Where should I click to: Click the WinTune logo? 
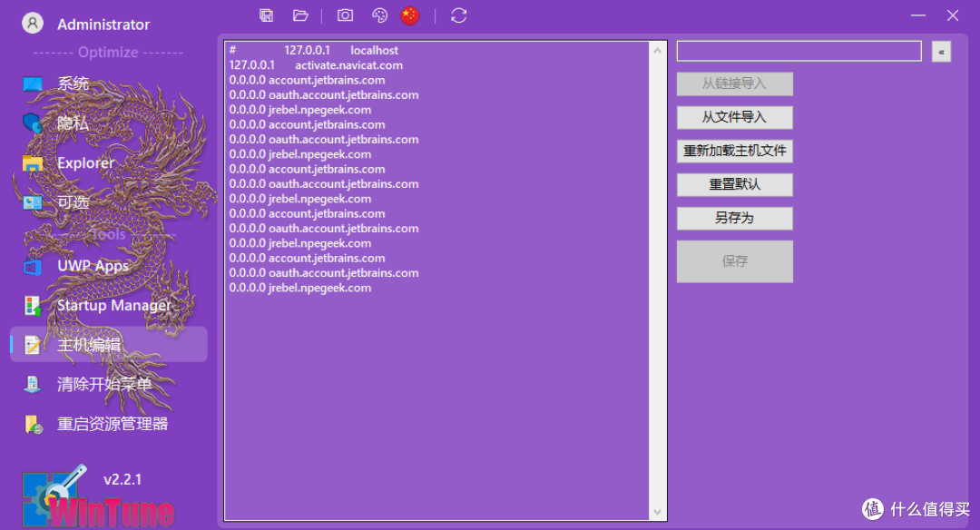click(98, 497)
